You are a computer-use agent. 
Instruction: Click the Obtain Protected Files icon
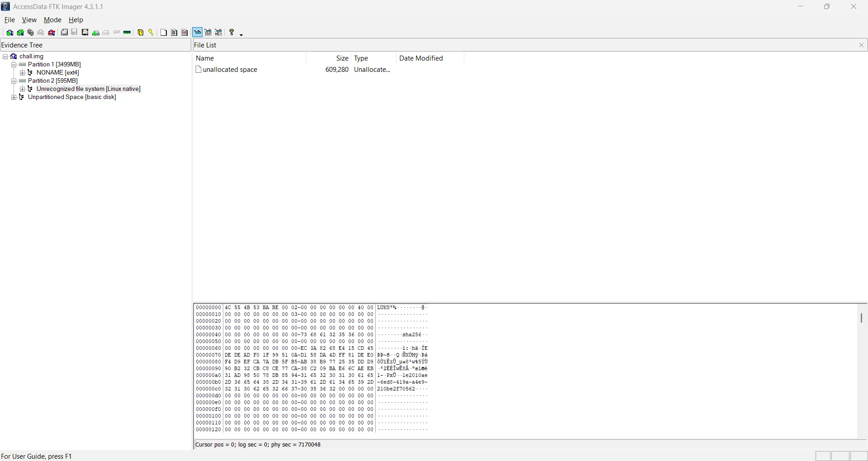coord(141,33)
